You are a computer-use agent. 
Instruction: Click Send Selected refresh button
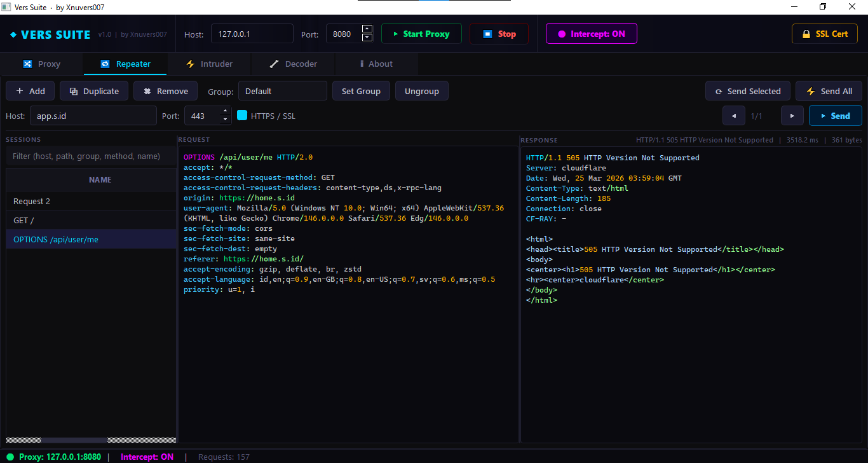click(747, 91)
